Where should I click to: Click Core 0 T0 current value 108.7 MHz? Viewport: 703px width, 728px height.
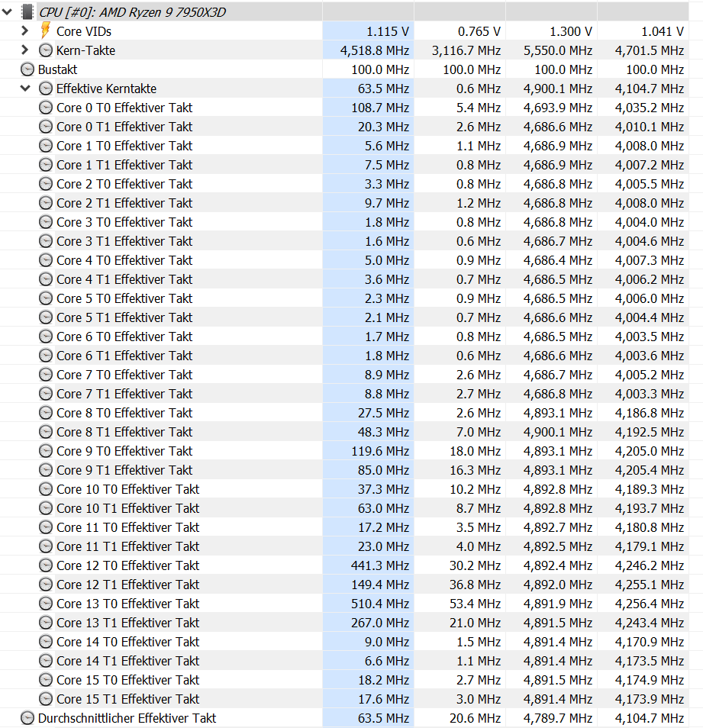(x=380, y=108)
